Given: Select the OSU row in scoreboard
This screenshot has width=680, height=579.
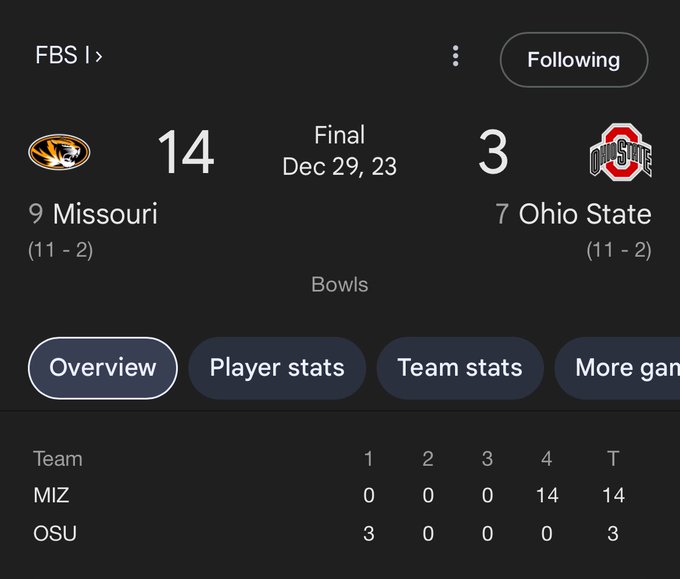Looking at the screenshot, I should tap(330, 533).
